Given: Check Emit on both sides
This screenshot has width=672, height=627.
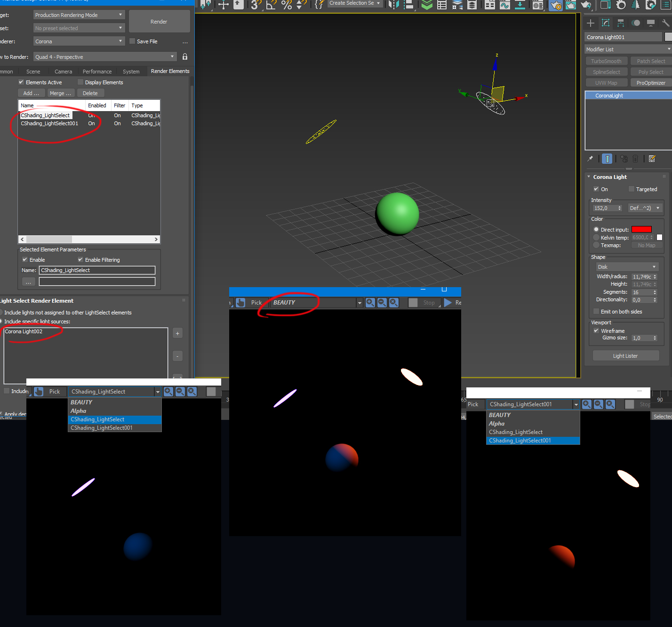Looking at the screenshot, I should pos(596,312).
